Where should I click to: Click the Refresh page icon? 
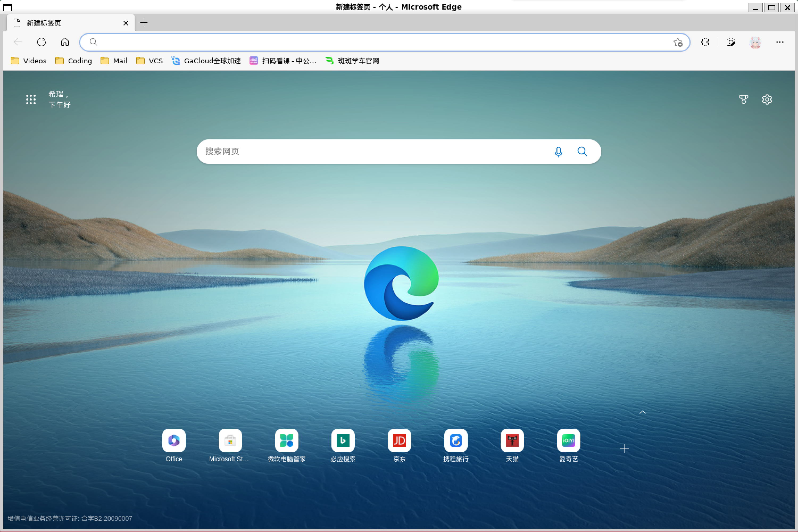point(41,42)
